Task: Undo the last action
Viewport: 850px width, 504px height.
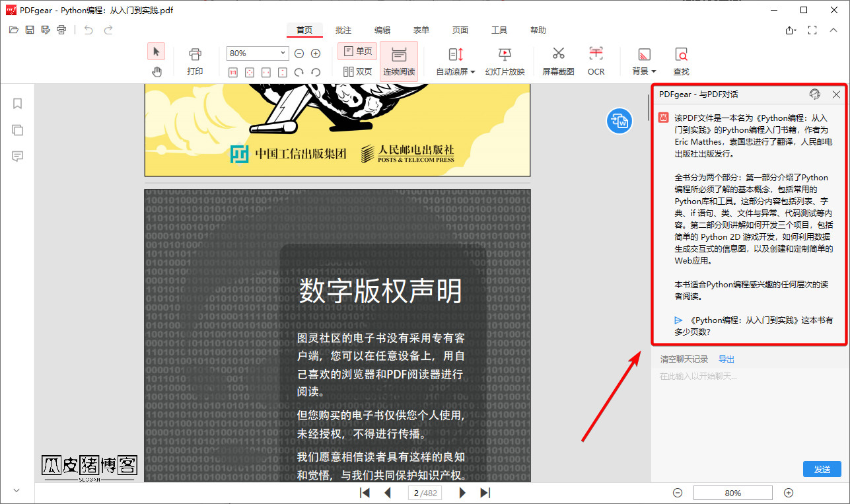Action: [x=89, y=30]
